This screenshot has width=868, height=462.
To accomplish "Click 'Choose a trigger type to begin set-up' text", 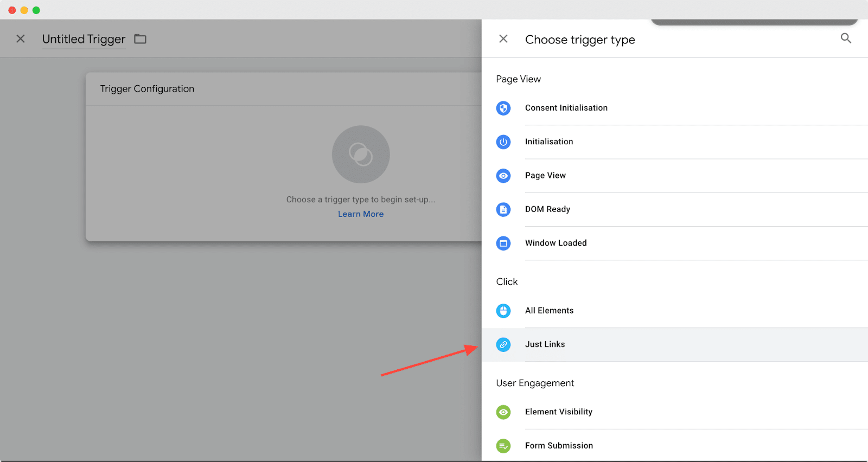I will 361,200.
